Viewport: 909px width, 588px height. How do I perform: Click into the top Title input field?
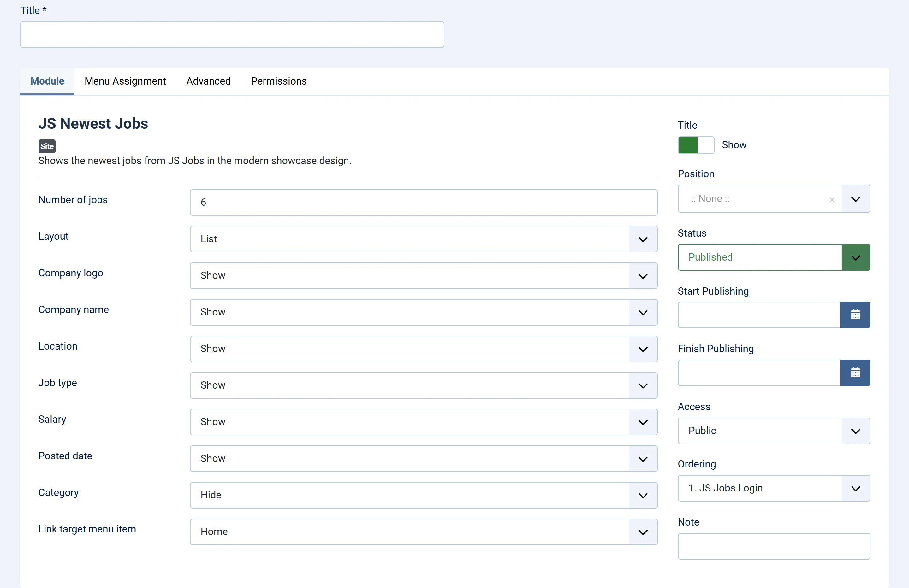(232, 35)
